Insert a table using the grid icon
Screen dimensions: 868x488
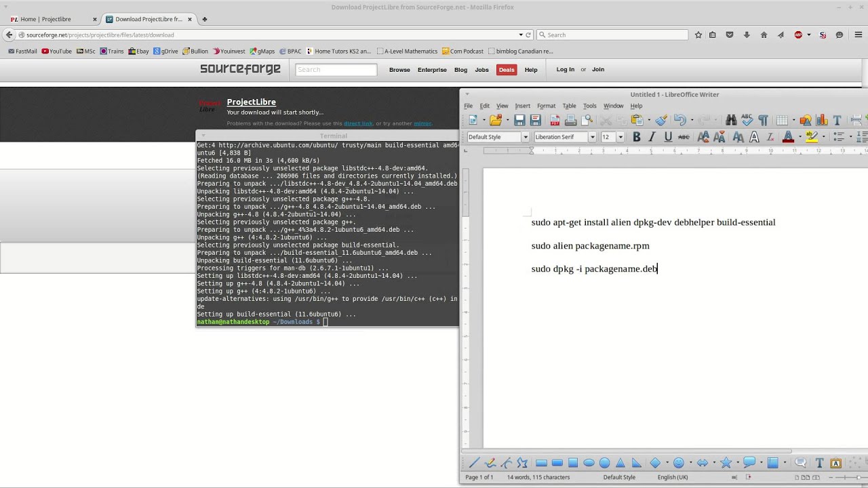click(x=782, y=120)
